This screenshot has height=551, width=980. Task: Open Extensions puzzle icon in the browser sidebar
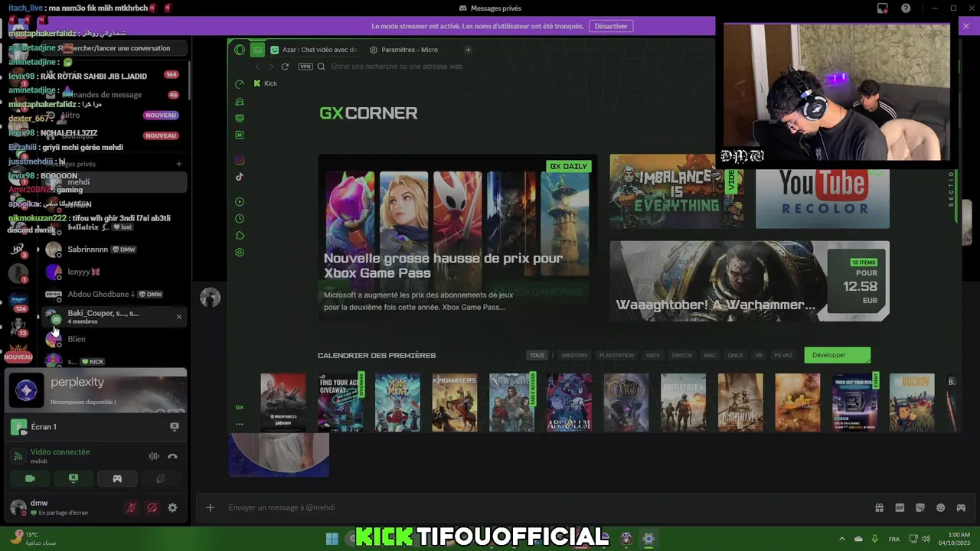(x=240, y=236)
